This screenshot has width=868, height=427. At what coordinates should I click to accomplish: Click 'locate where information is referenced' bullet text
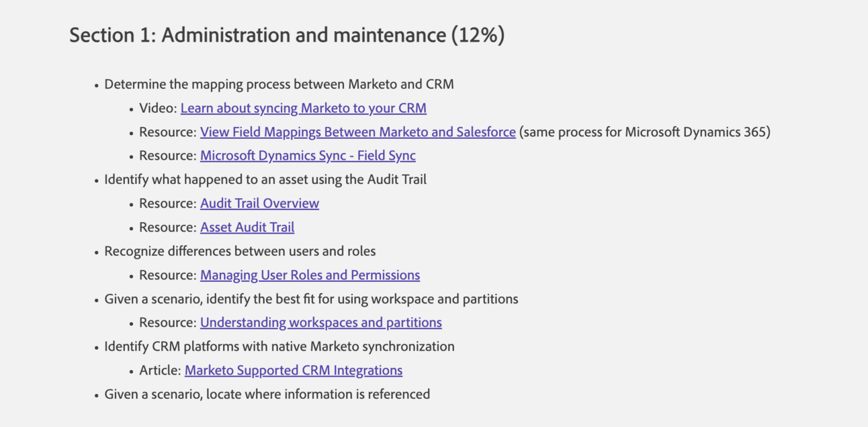tap(267, 395)
